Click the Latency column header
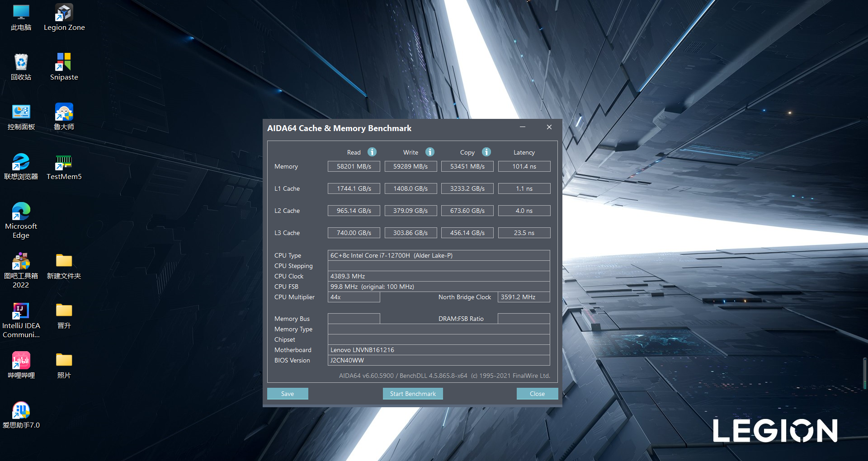Viewport: 868px width, 461px height. point(524,152)
